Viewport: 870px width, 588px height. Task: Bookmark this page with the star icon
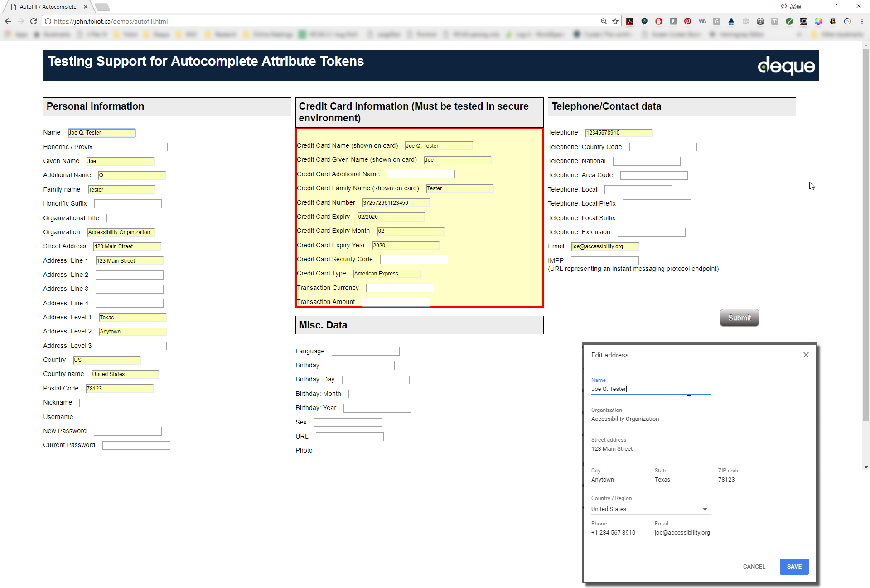click(x=615, y=21)
